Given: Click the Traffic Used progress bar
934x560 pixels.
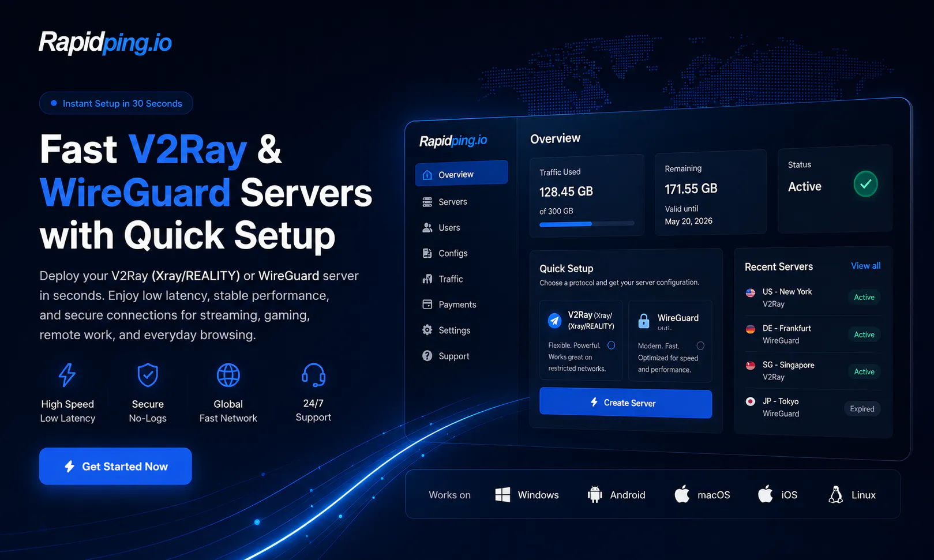Looking at the screenshot, I should click(587, 224).
